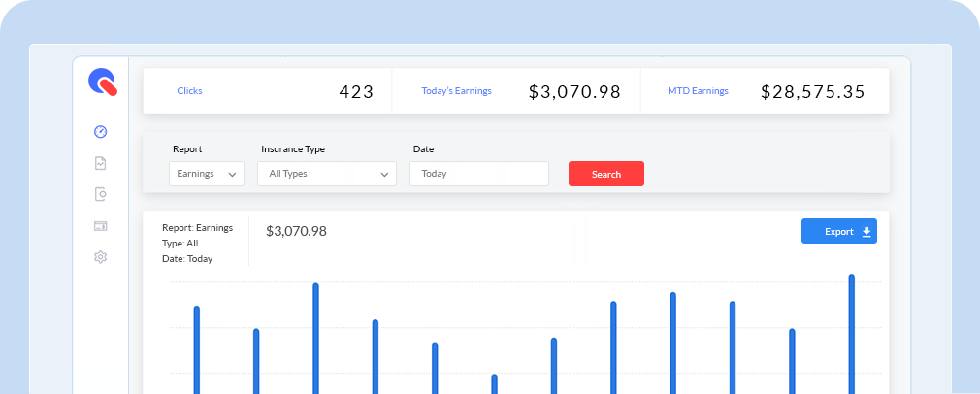Open the Insurance Type All Types dropdown
The height and width of the screenshot is (394, 980).
pos(327,174)
